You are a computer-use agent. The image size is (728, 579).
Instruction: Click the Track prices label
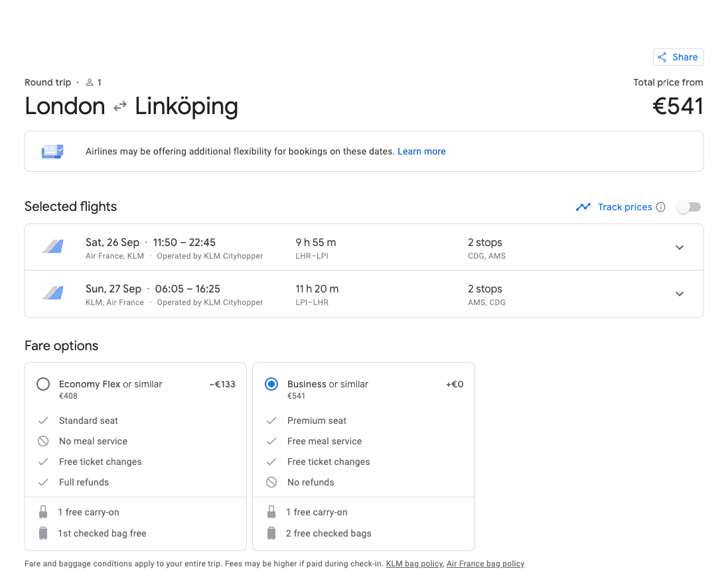click(625, 207)
